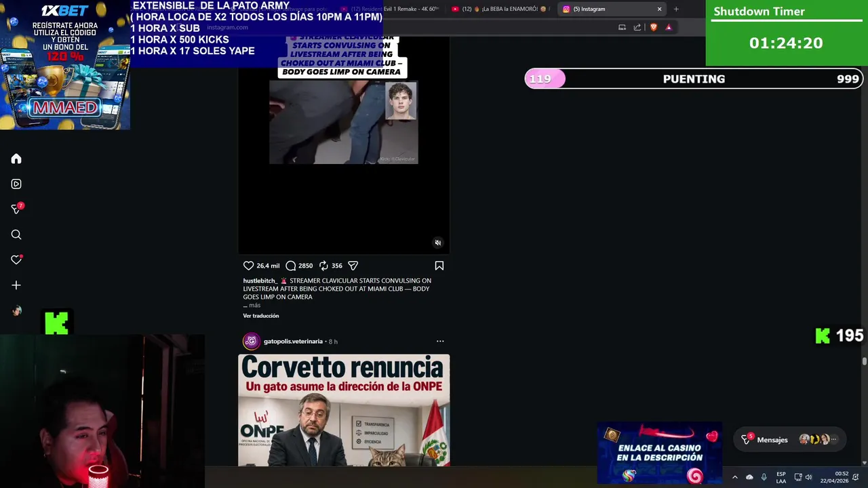
Task: Save the hustlebitch_ post with bookmark
Action: 439,266
